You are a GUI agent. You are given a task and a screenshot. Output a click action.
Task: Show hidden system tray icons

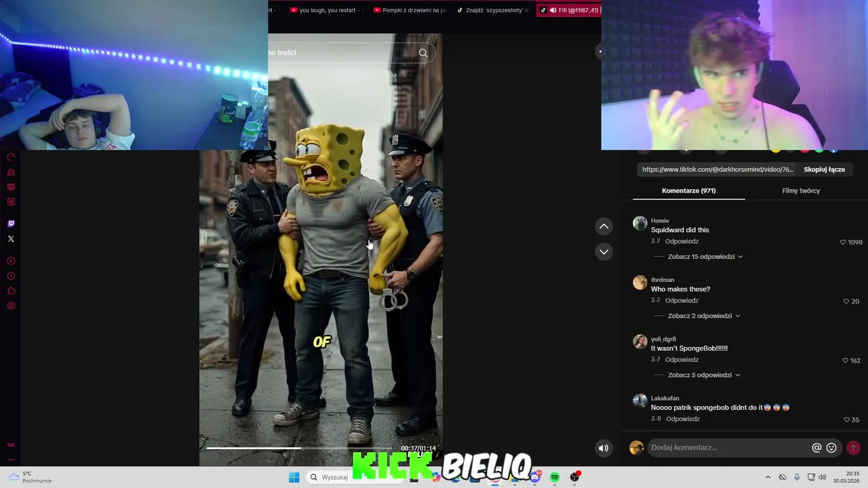click(768, 477)
